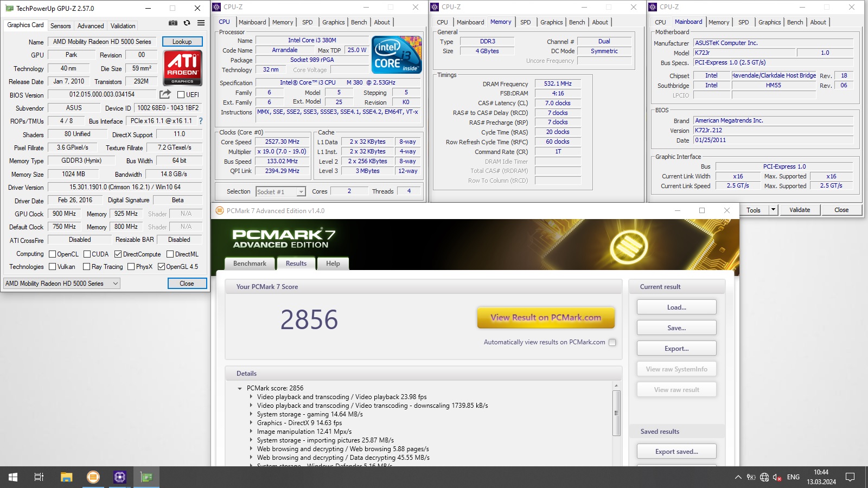Click the muted volume tray icon

(x=777, y=477)
